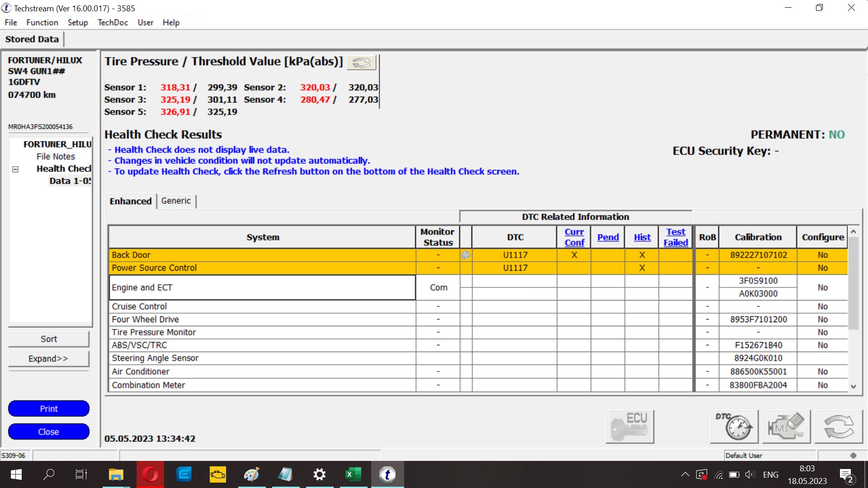Select the Enhanced tab
Viewport: 868px width, 488px height.
coord(131,201)
